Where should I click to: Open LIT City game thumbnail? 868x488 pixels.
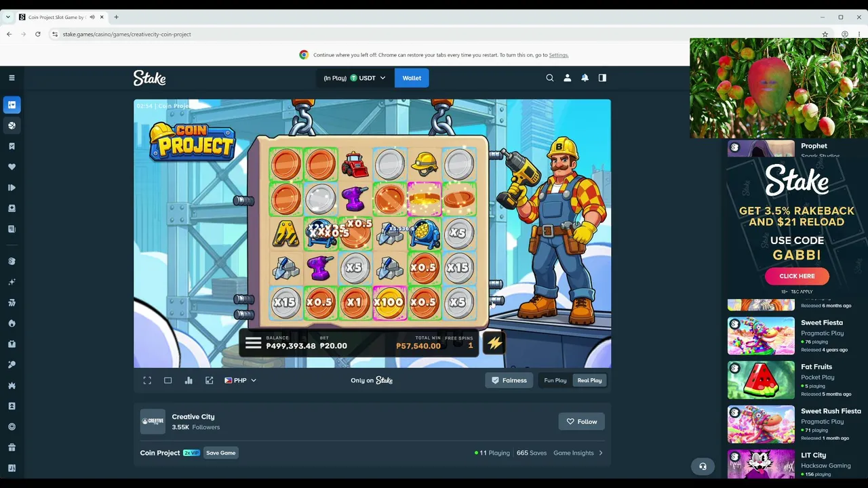pos(761,464)
